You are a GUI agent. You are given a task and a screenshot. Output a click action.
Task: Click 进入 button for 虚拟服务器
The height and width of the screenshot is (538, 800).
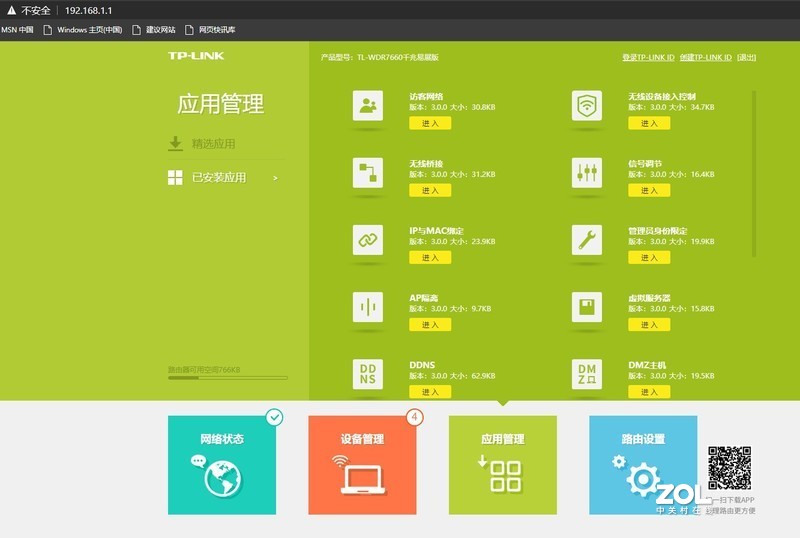tap(649, 325)
